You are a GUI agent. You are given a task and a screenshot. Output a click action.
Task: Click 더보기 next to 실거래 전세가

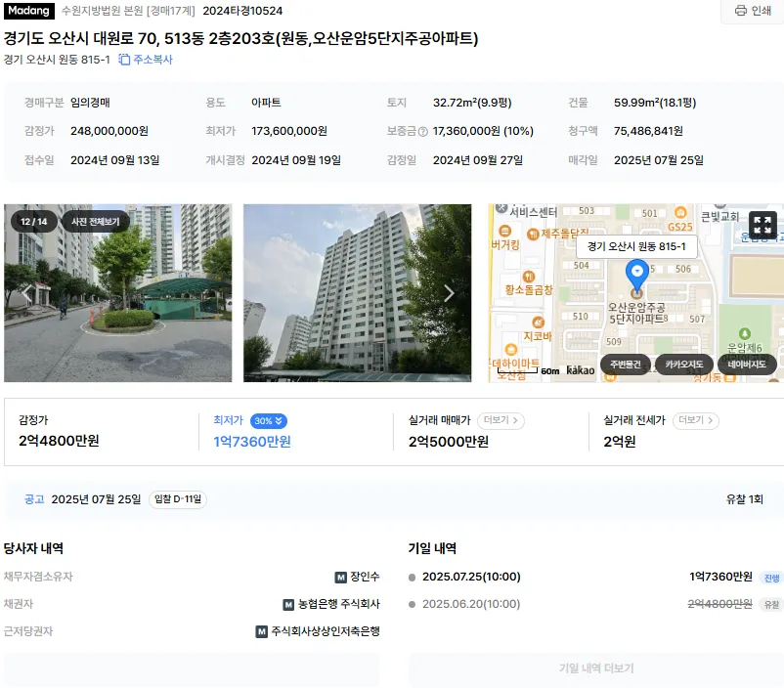tap(695, 420)
